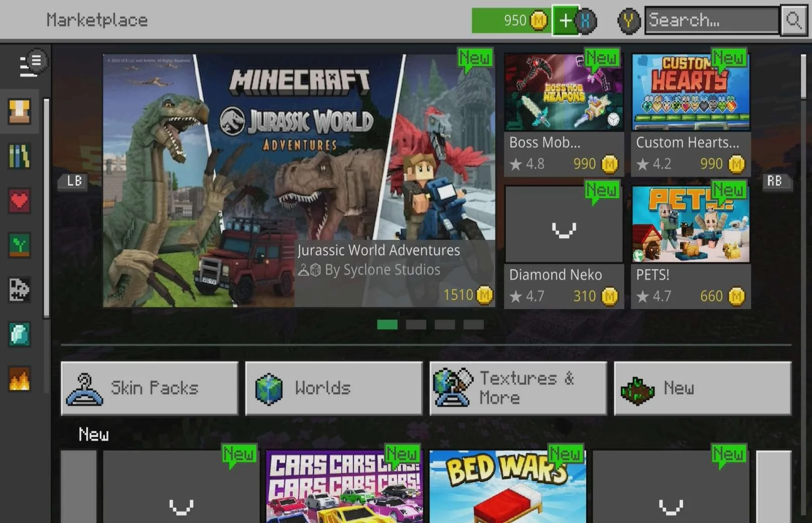The width and height of the screenshot is (812, 523).
Task: Open the green sapling sidebar icon
Action: point(20,245)
